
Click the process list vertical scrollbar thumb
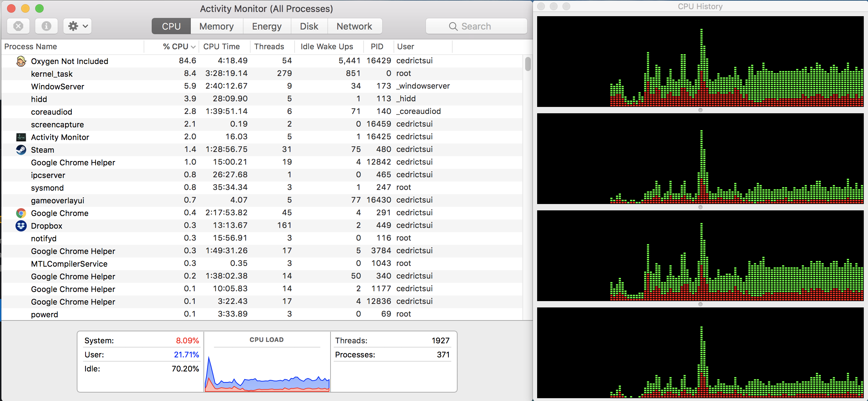[x=528, y=64]
